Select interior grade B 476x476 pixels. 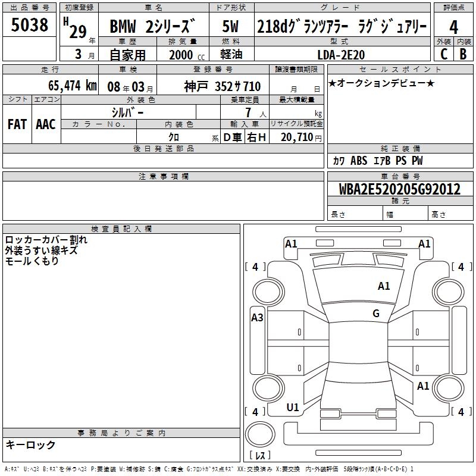click(x=464, y=54)
